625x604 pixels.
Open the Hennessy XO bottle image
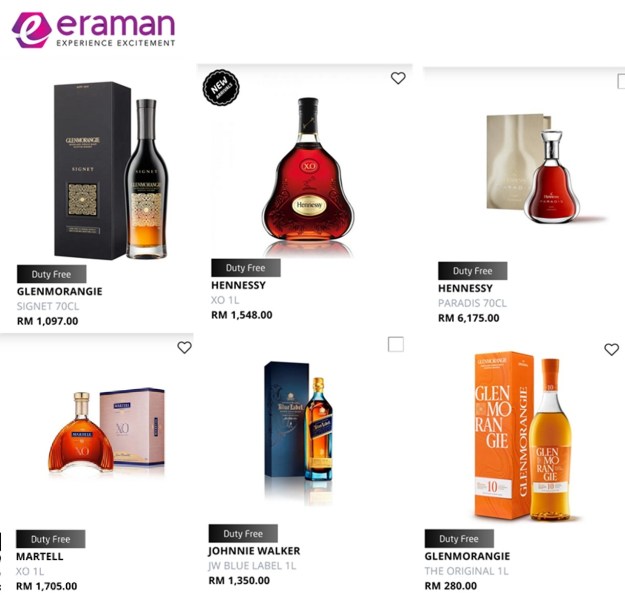click(308, 175)
